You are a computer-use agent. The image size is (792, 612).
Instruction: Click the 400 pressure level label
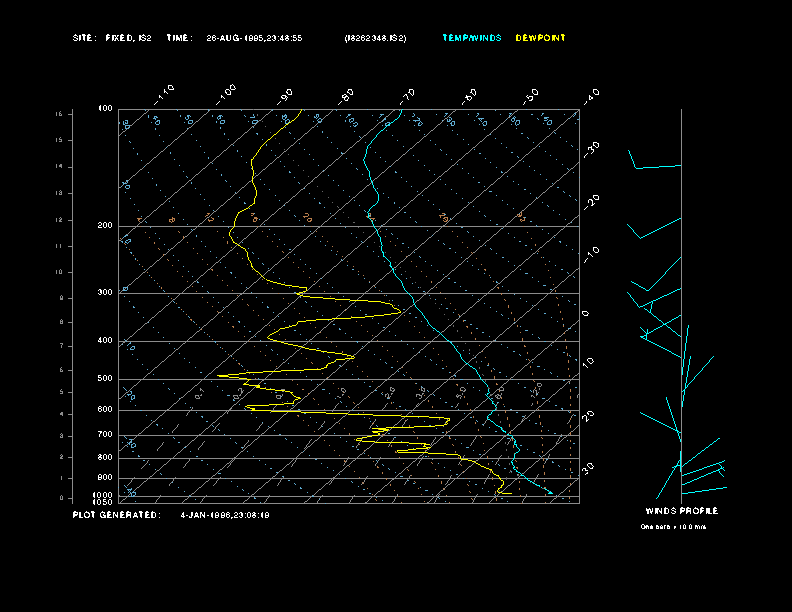click(x=105, y=340)
